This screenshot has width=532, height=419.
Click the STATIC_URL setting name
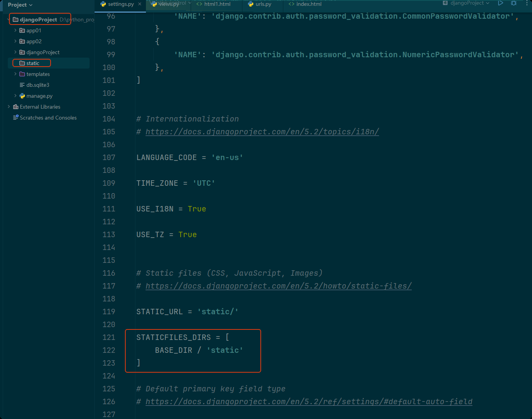pos(160,312)
